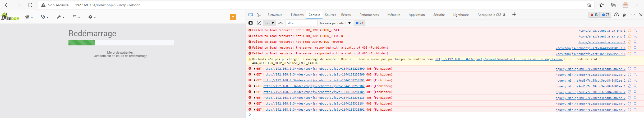The image size is (644, 118).
Task: Open the wrench tools dropdown menu
Action: point(61,17)
